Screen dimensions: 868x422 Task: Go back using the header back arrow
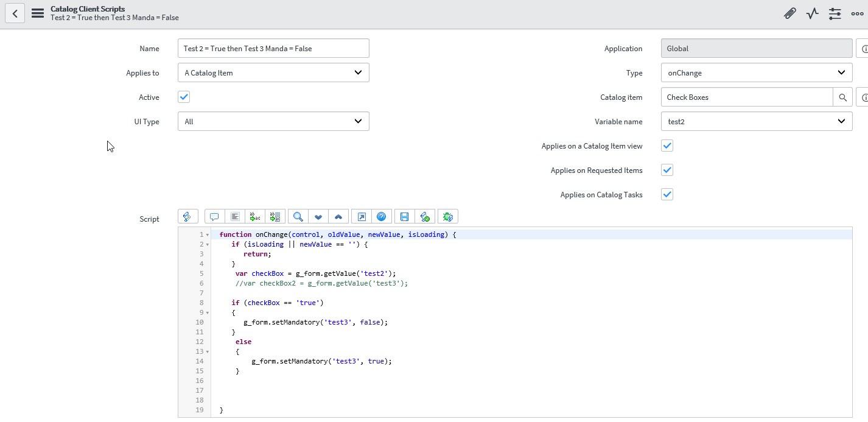point(15,13)
